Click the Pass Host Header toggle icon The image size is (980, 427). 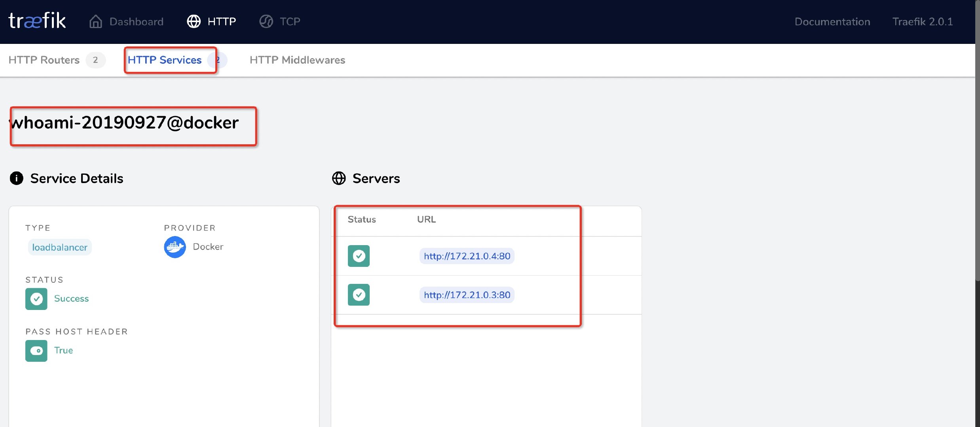pyautogui.click(x=36, y=351)
